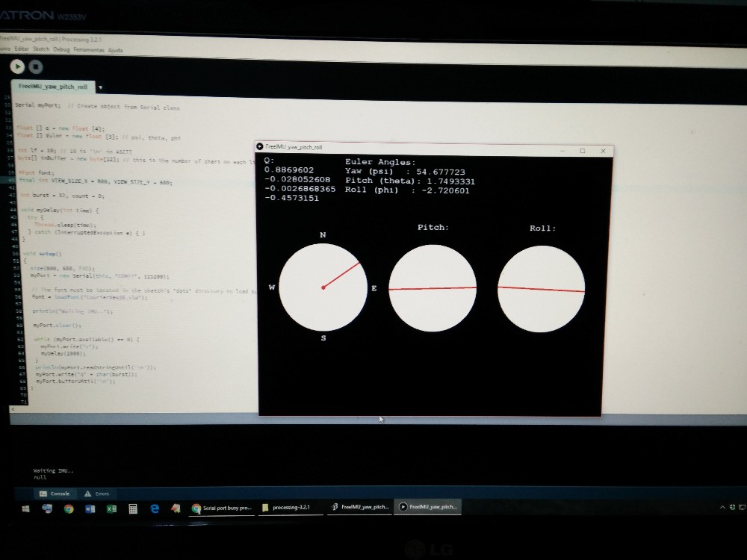Open the Ajuda menu
This screenshot has width=747, height=560.
(115, 51)
